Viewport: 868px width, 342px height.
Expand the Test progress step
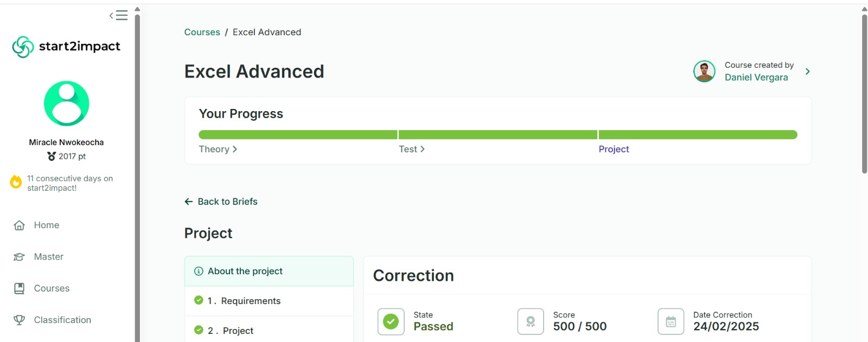[412, 149]
